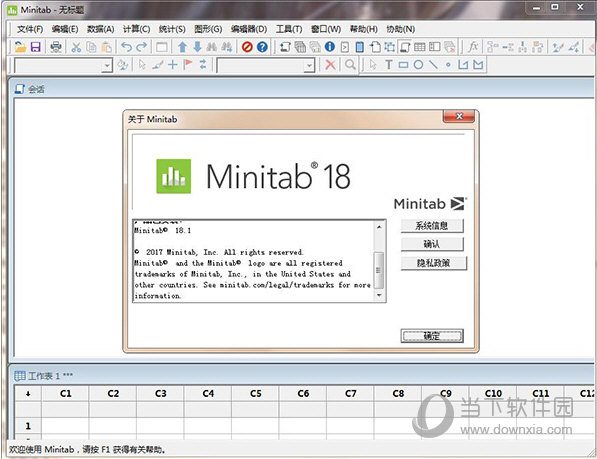Select column header C5
This screenshot has width=597, height=459.
pos(255,394)
